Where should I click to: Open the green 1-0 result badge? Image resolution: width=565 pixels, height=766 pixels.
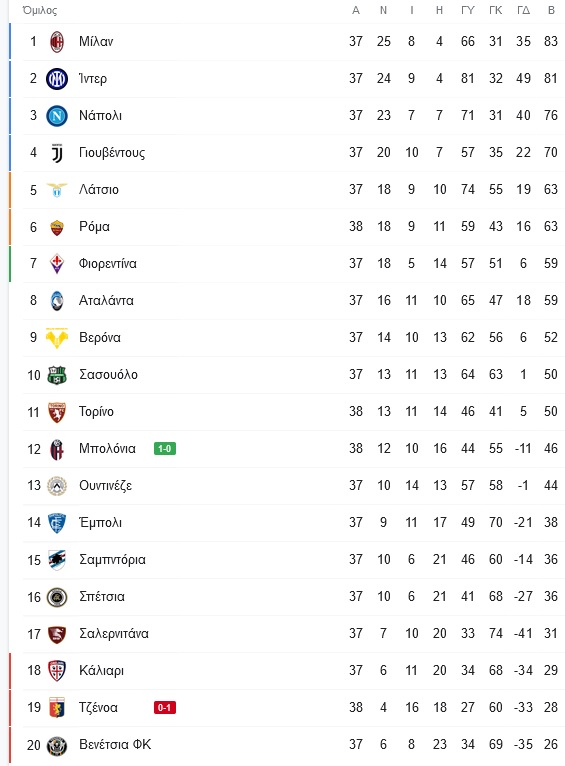point(165,448)
